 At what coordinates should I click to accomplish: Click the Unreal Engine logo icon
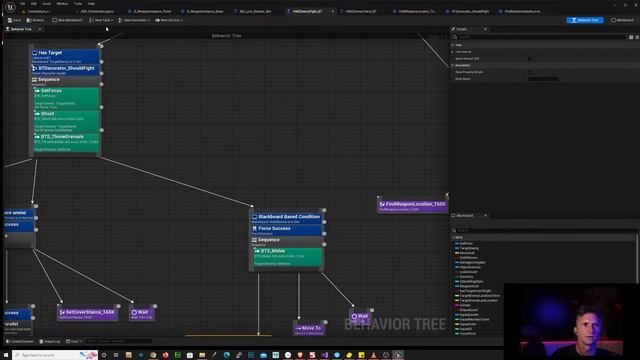11,7
